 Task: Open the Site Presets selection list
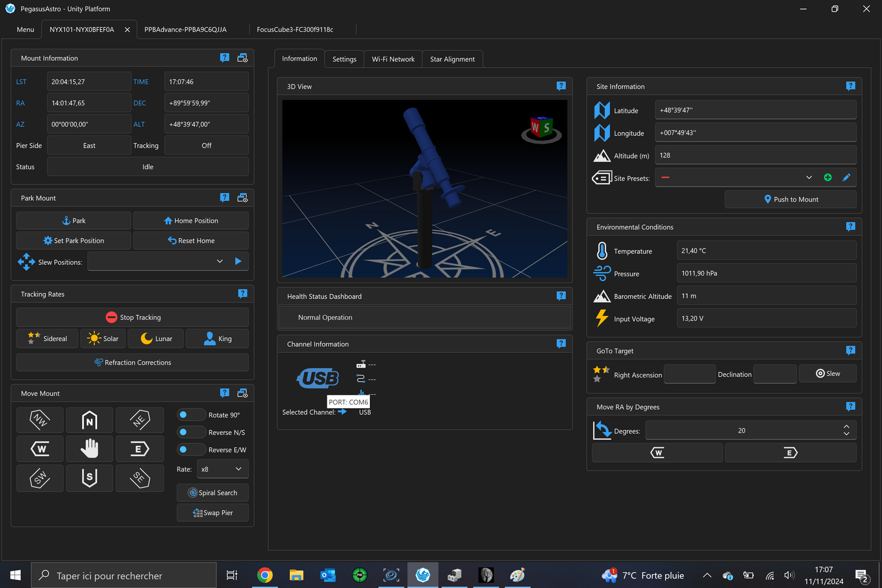[x=809, y=177]
